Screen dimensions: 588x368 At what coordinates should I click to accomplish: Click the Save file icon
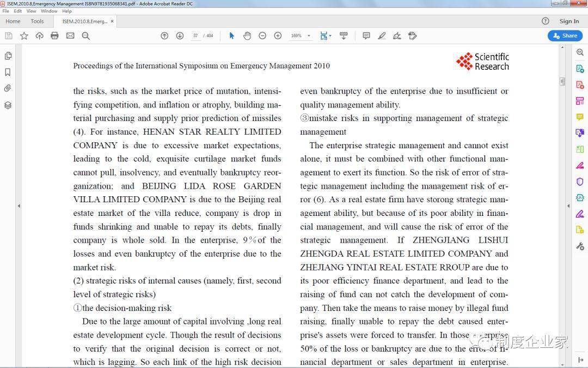pos(9,35)
